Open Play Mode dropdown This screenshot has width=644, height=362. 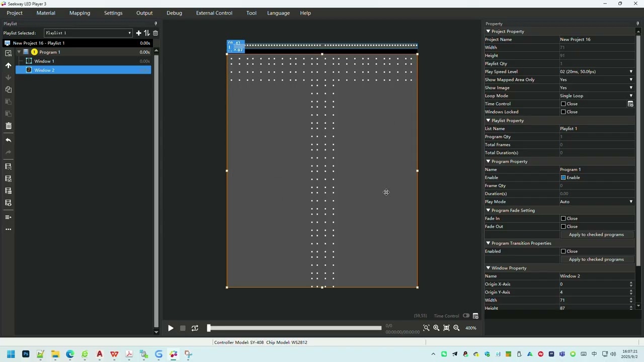coord(631,202)
